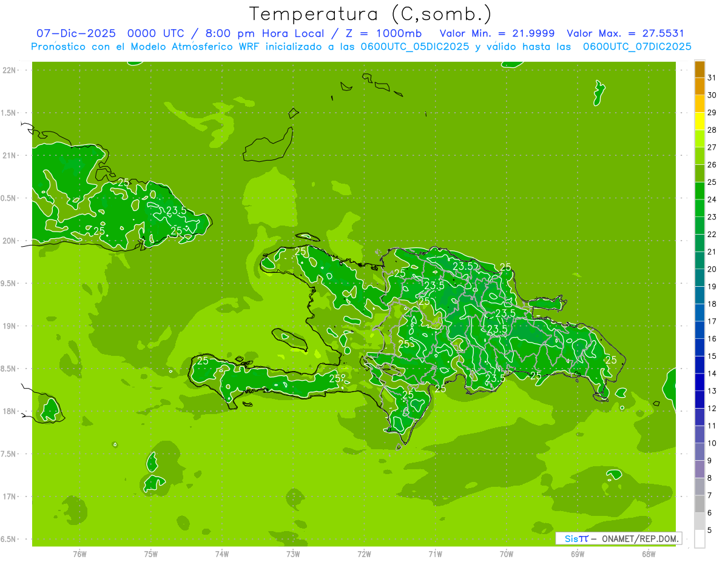
Task: Click the '0000 UTC' time text
Action: (x=155, y=34)
